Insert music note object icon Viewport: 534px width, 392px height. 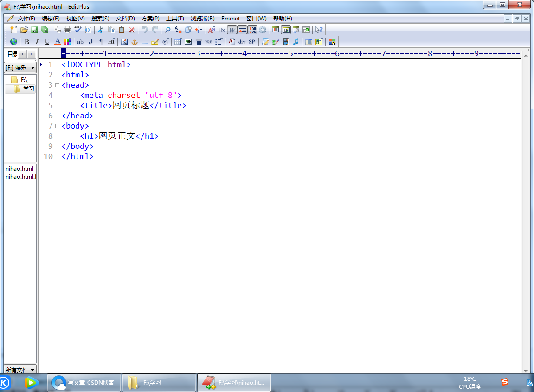pyautogui.click(x=296, y=42)
